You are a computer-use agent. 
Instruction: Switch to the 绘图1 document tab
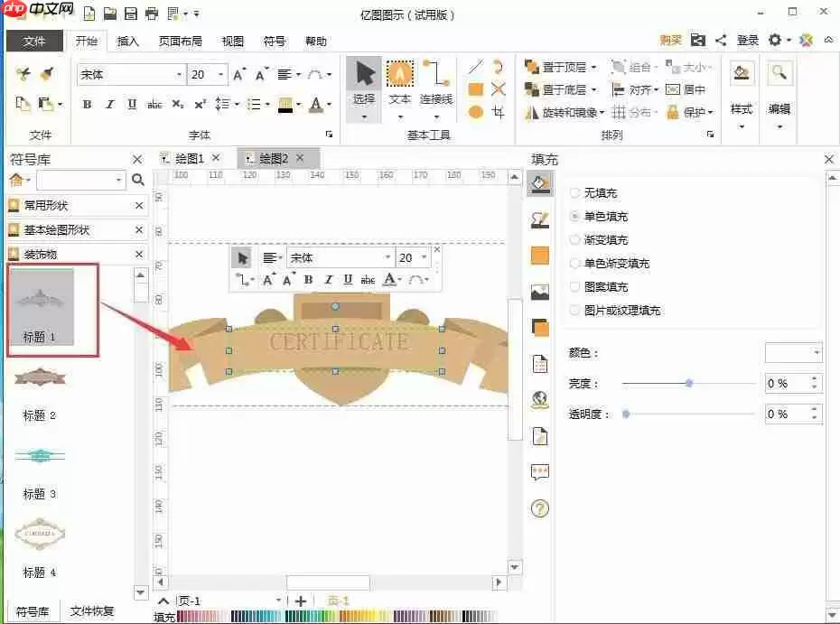coord(190,157)
